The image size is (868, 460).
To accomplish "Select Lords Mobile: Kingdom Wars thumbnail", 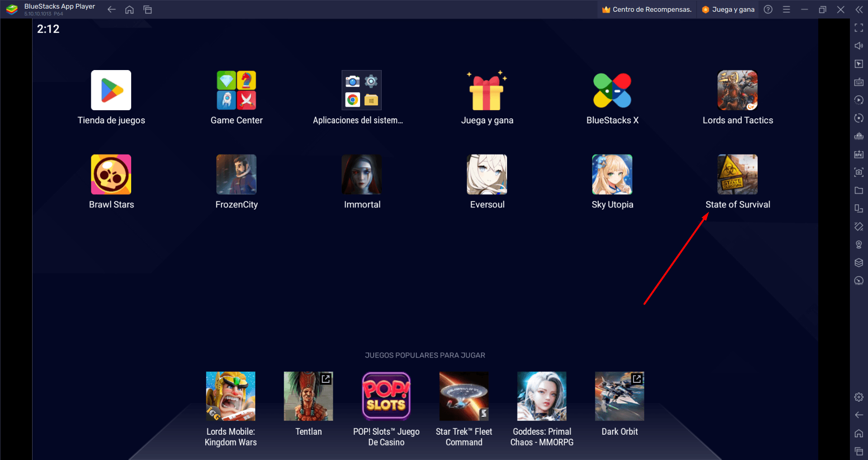I will click(231, 396).
